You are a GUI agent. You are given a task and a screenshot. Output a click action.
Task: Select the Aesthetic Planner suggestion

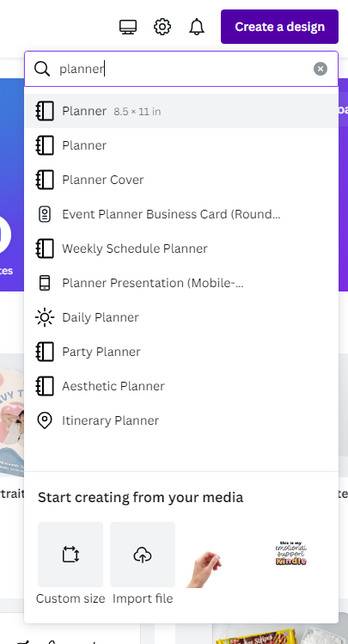point(181,386)
